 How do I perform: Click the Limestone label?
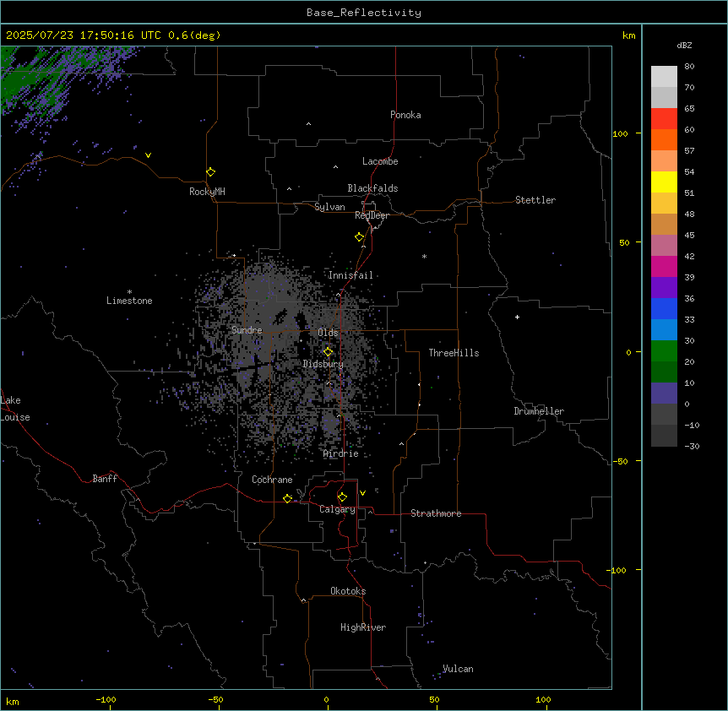click(129, 301)
